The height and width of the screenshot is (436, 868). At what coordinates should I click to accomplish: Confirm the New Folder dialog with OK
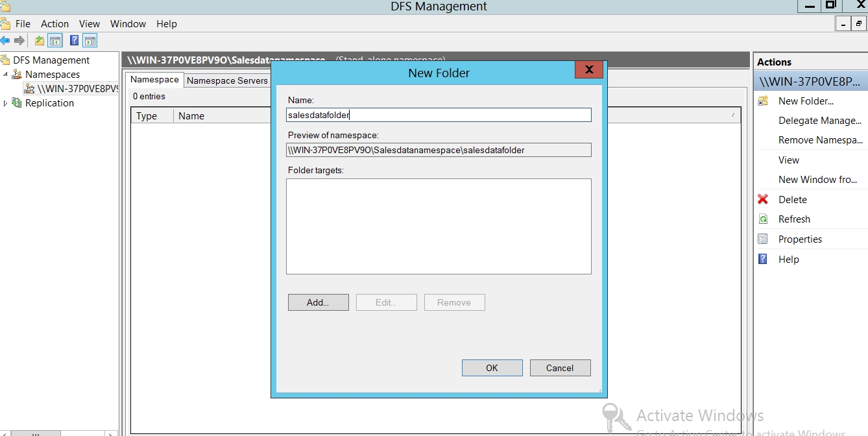[492, 368]
